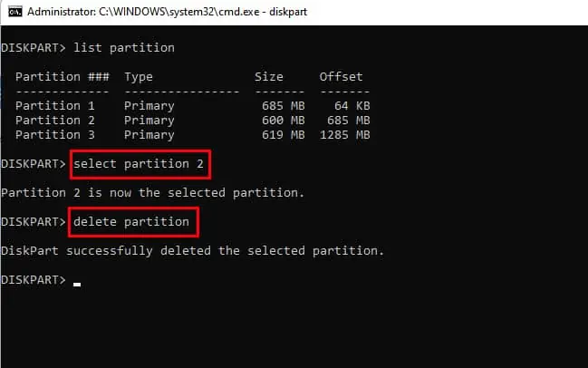Click the 'Partition 1' row label
588x368 pixels.
click(55, 106)
